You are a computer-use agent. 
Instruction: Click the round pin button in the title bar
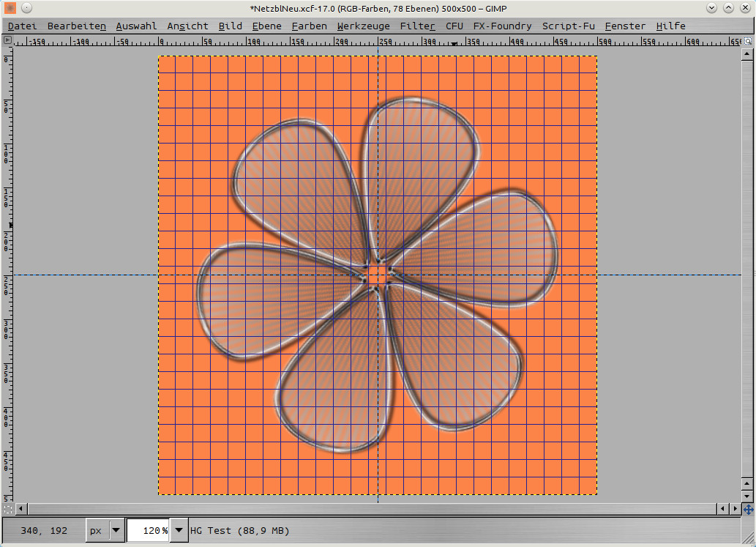point(26,8)
